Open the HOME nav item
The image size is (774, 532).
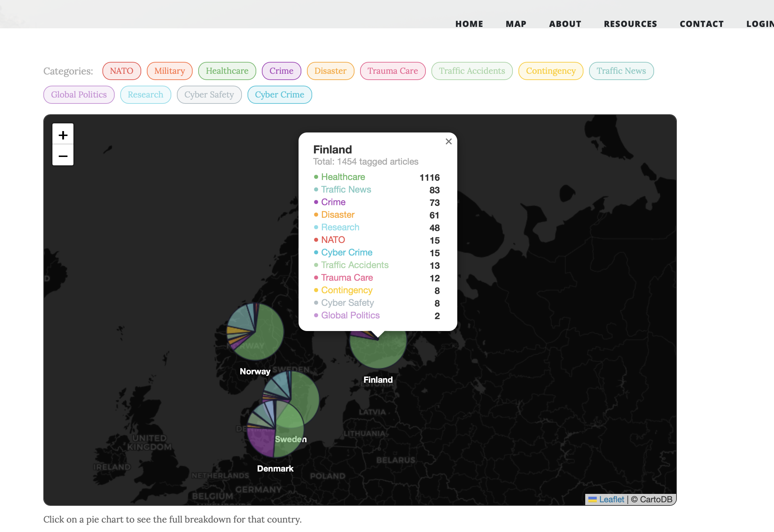[x=469, y=24]
